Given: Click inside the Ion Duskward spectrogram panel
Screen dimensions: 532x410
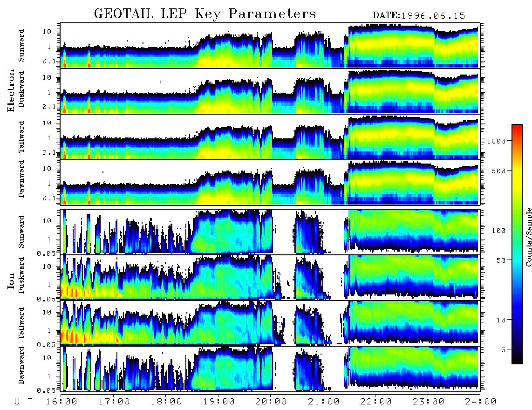Looking at the screenshot, I should pos(270,277).
